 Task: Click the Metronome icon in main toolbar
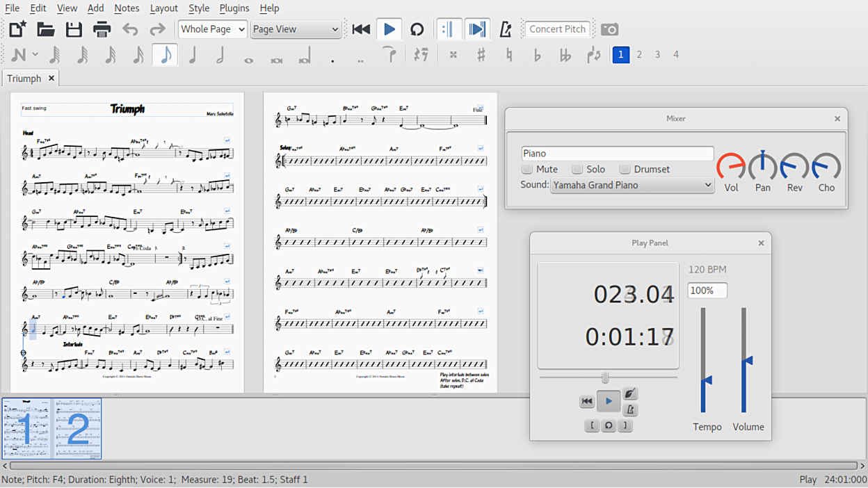(506, 29)
